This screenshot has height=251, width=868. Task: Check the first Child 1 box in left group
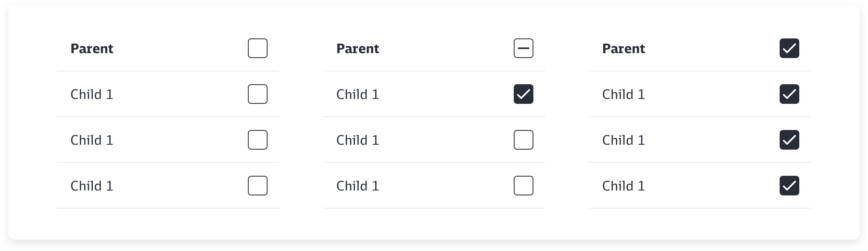click(258, 94)
